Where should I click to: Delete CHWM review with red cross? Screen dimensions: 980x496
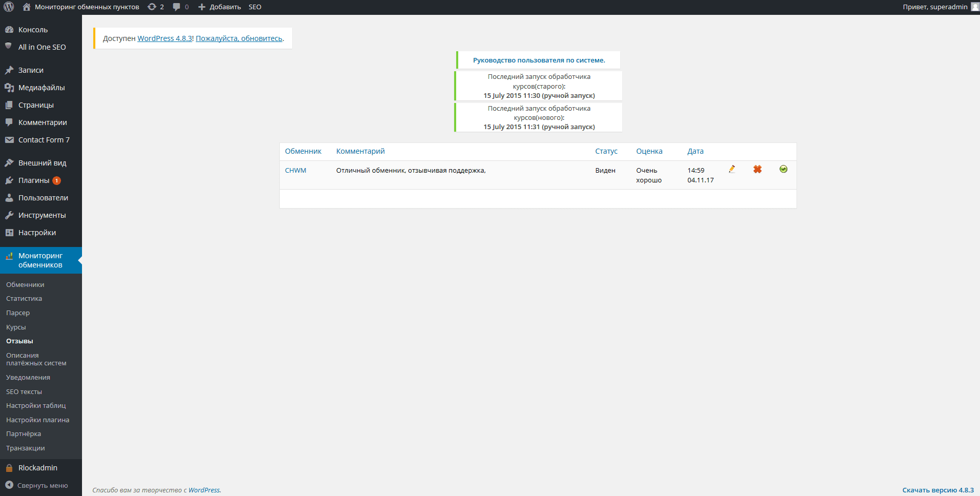[x=758, y=169]
